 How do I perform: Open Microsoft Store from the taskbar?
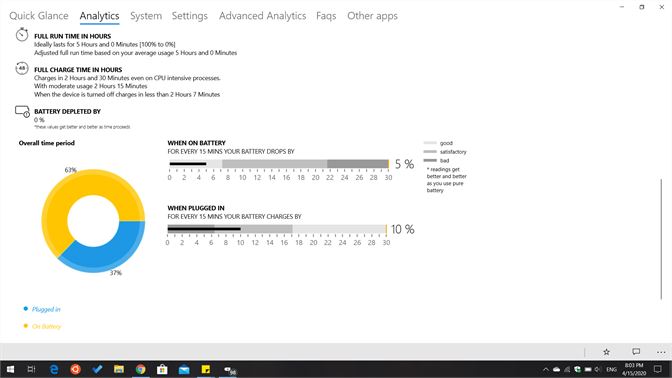162,369
